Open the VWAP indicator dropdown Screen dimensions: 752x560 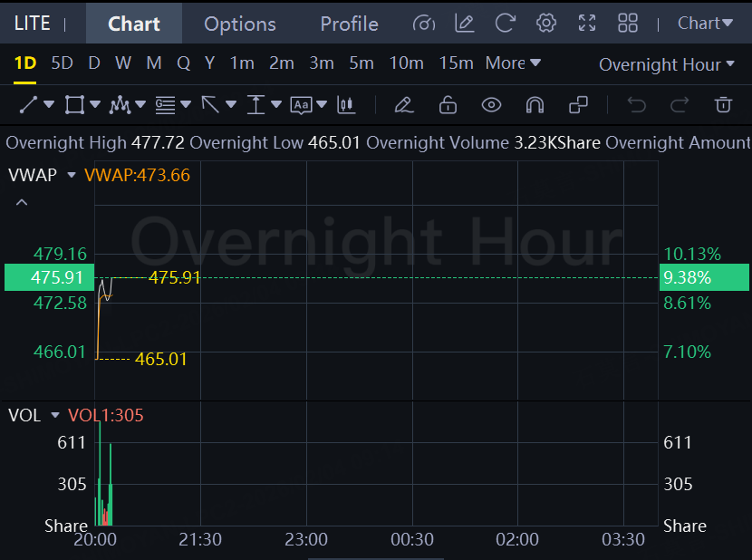72,175
